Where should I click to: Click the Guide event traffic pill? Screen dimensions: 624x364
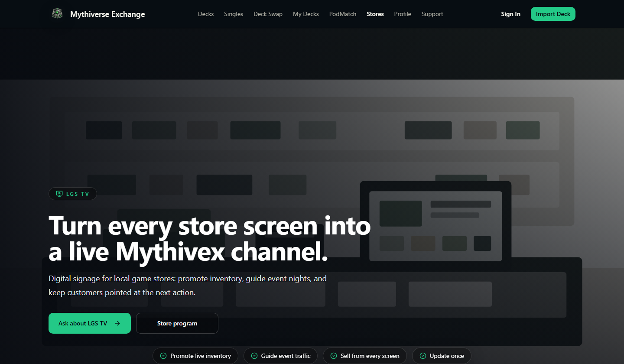click(280, 356)
